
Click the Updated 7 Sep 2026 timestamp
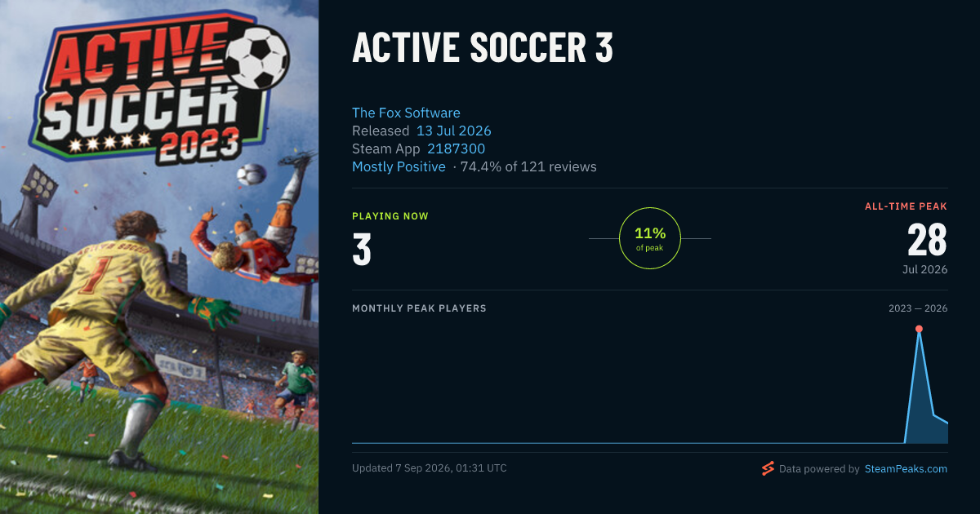click(x=430, y=468)
